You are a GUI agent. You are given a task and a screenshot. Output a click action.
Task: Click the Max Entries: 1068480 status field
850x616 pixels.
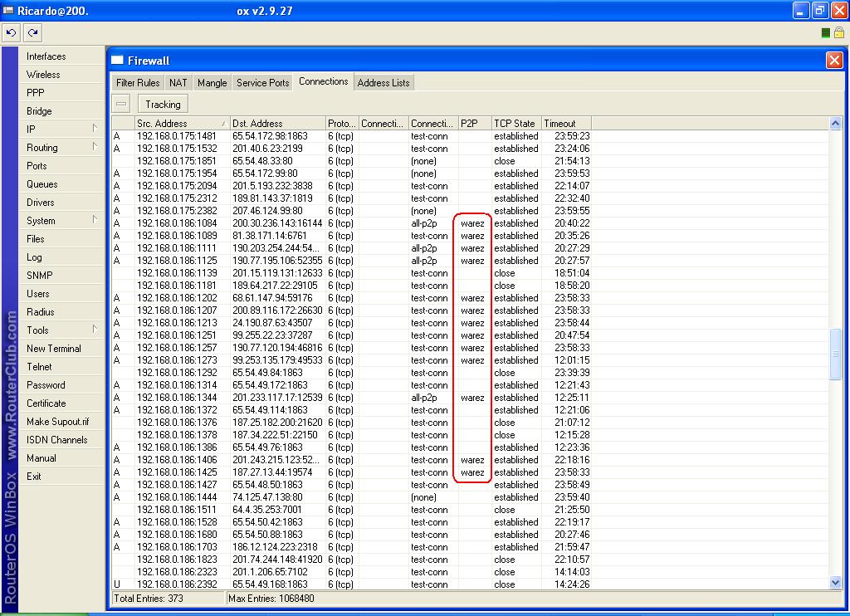(x=534, y=599)
